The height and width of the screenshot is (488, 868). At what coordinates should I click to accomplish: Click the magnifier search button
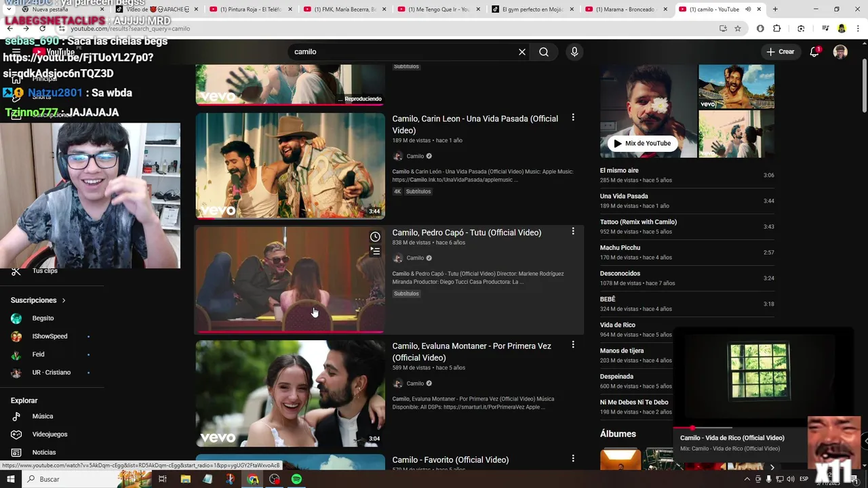tap(544, 52)
